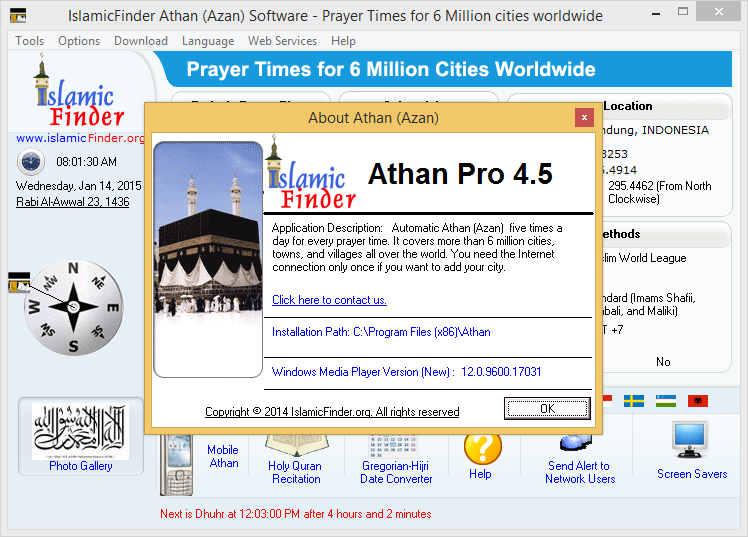The image size is (748, 537).
Task: Select the Uzbekistan flag language icon
Action: tap(666, 401)
